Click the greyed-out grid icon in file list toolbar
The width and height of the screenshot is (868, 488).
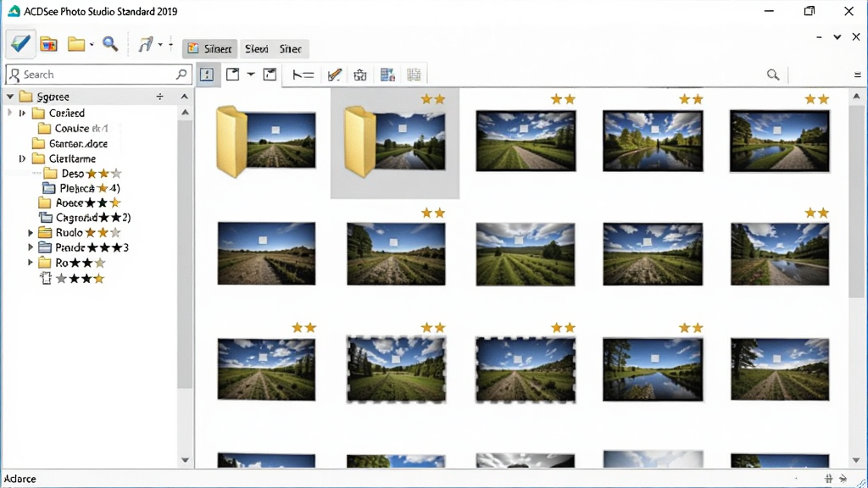(414, 75)
